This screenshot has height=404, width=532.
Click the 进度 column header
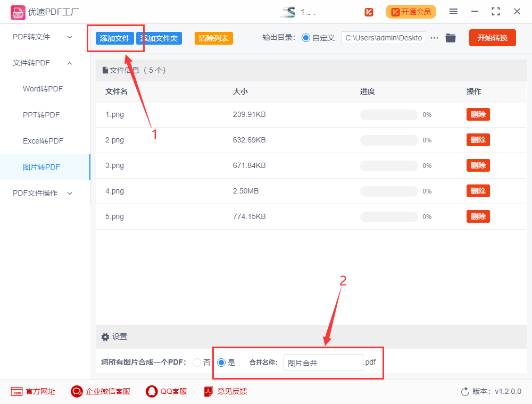pyautogui.click(x=368, y=91)
